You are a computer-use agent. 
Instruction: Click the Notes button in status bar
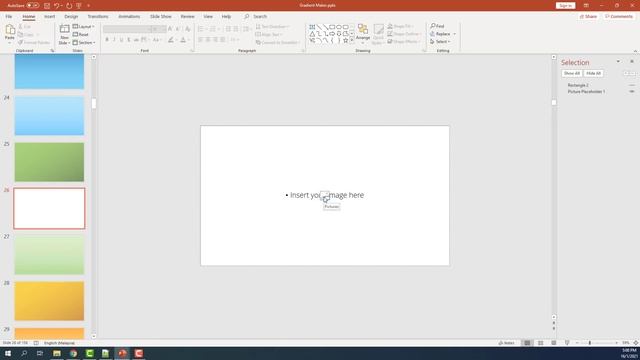pos(507,343)
